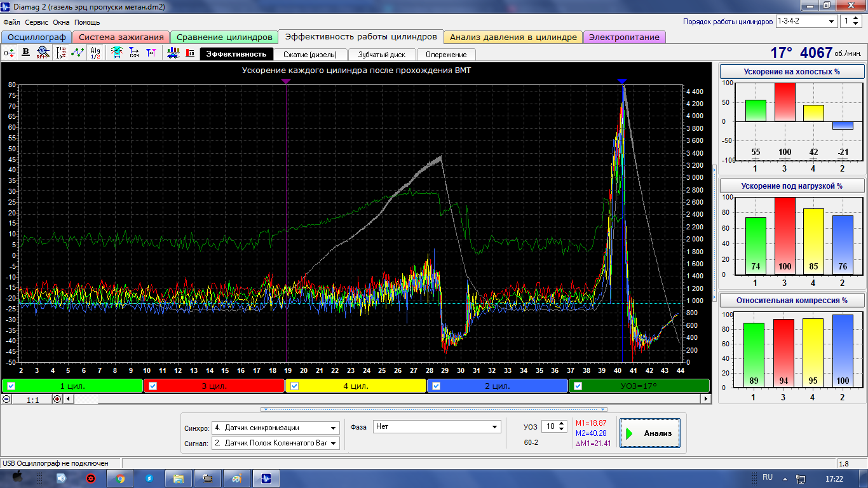Click the Ускорение на холостых % header

792,71
